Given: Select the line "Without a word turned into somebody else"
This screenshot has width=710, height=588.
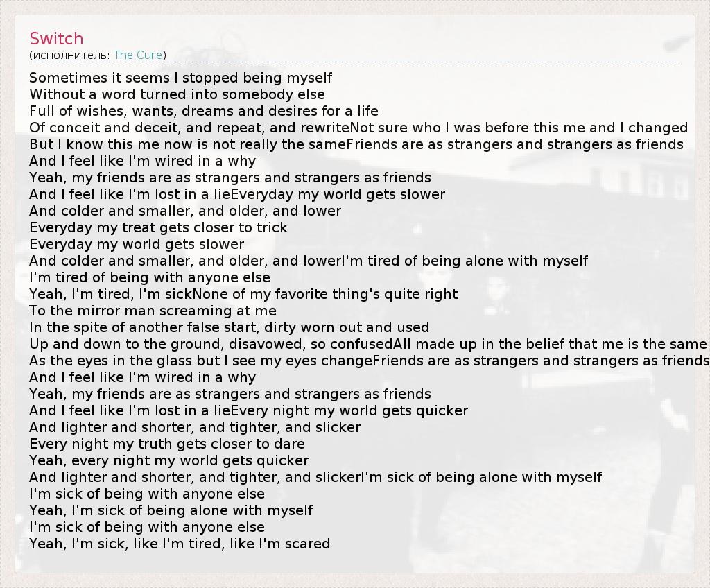Looking at the screenshot, I should click(x=177, y=94).
